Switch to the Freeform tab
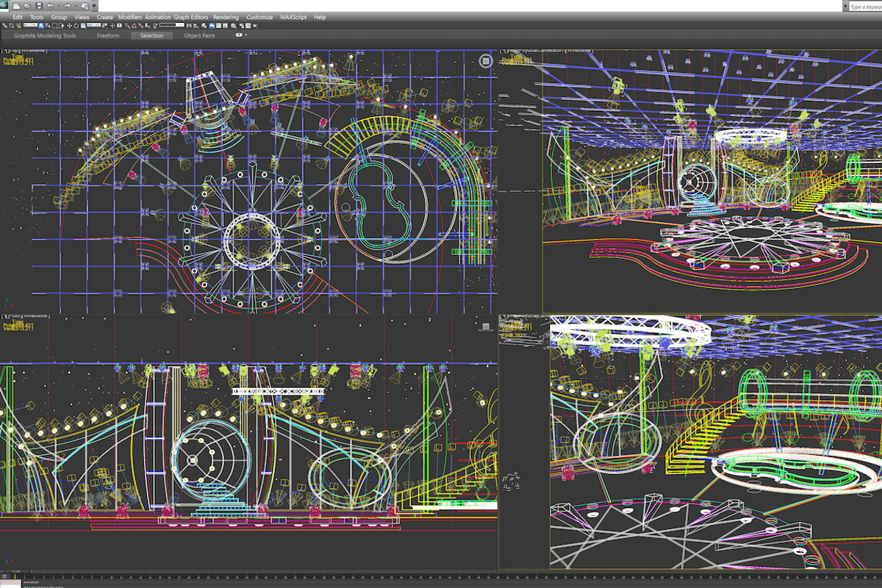 pyautogui.click(x=108, y=35)
